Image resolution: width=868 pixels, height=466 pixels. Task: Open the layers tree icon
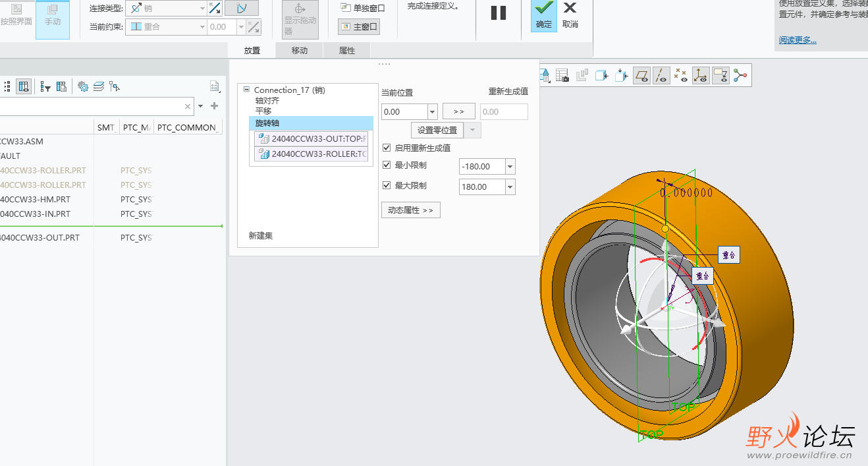(99, 86)
